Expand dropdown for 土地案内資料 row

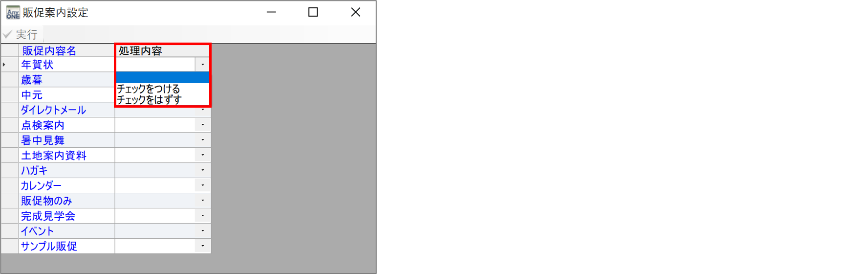pos(203,155)
